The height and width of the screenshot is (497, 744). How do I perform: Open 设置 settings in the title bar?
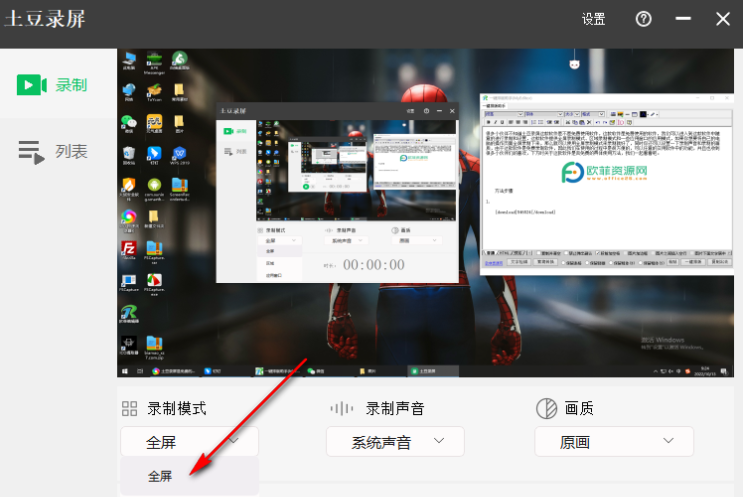coord(593,19)
